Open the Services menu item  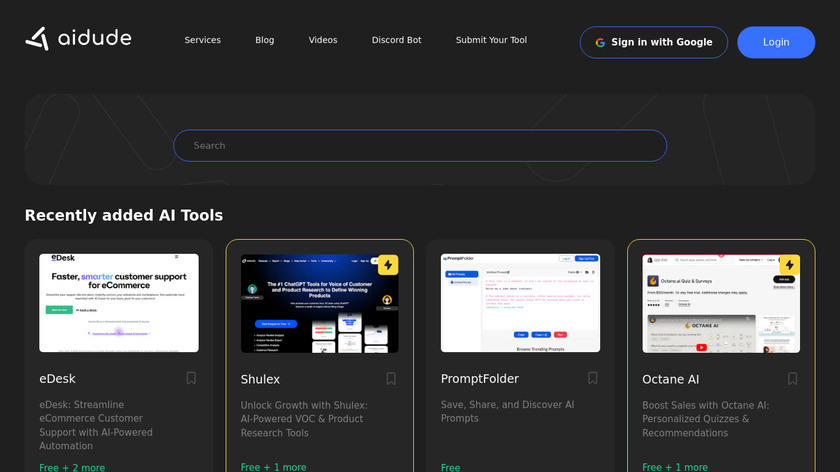point(202,40)
